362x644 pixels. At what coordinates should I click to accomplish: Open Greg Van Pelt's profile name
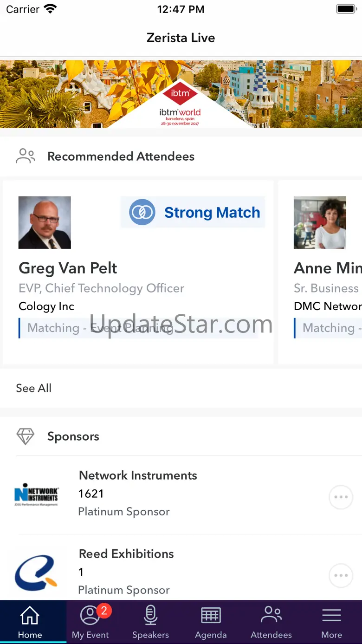tap(68, 268)
